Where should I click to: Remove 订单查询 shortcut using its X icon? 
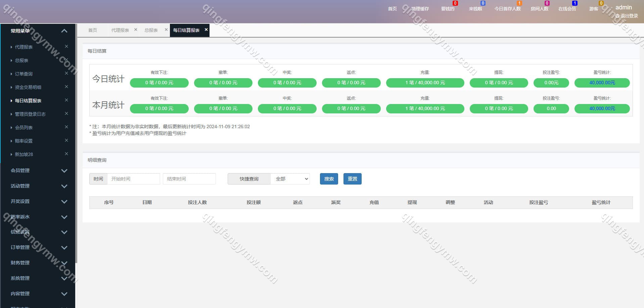(x=66, y=73)
